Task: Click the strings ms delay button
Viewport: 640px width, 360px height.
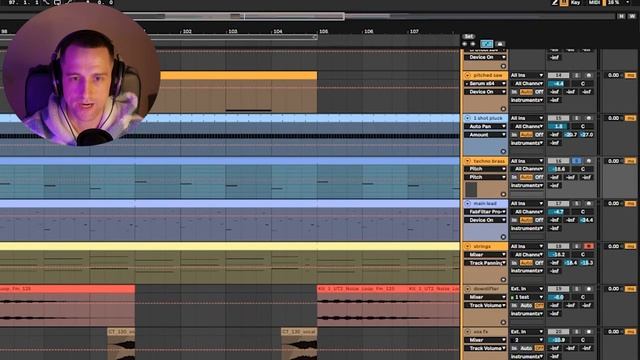Action: click(x=630, y=247)
